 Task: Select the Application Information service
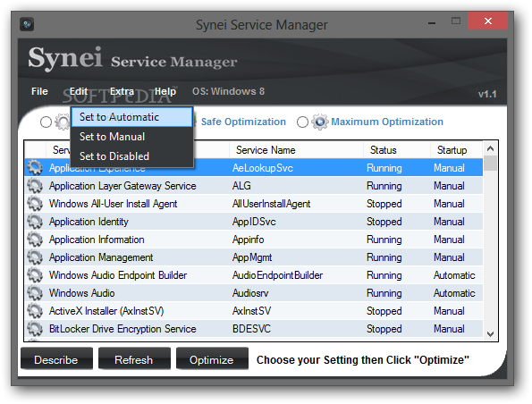click(97, 240)
